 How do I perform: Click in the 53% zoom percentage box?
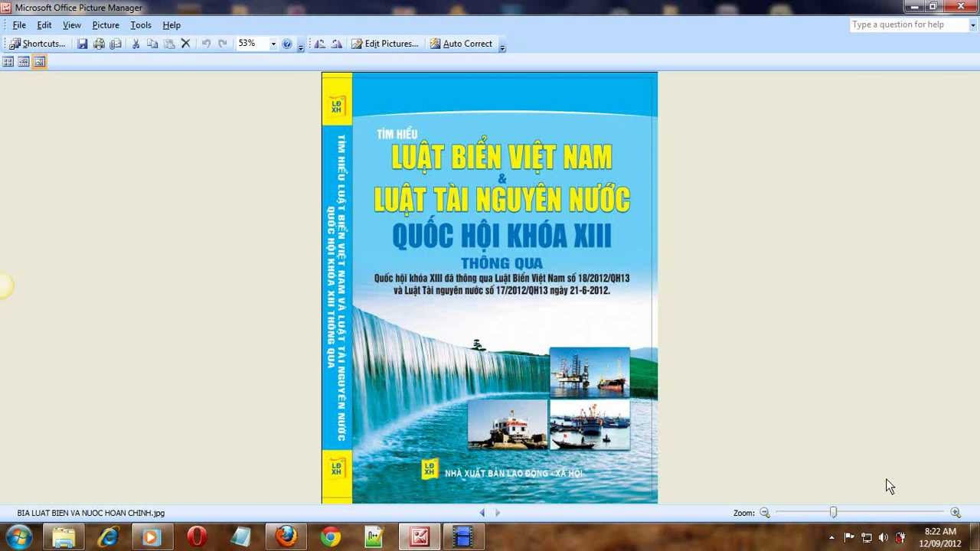pyautogui.click(x=252, y=44)
